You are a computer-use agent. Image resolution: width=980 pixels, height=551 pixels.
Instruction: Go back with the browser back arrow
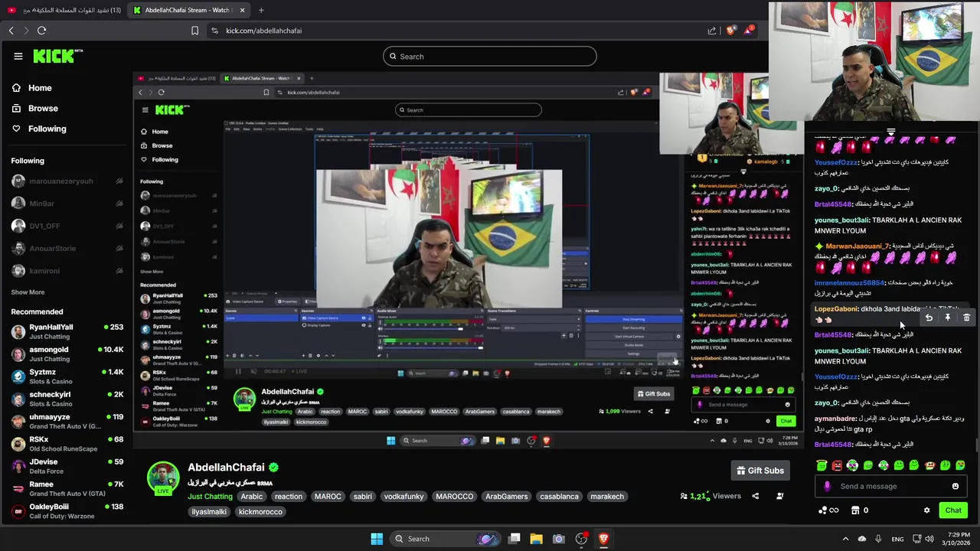click(x=11, y=31)
